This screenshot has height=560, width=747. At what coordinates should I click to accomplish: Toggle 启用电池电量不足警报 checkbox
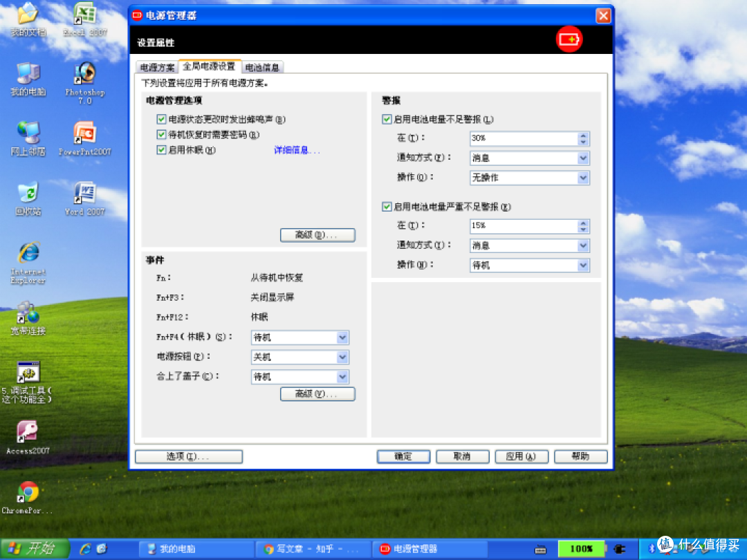(x=387, y=119)
